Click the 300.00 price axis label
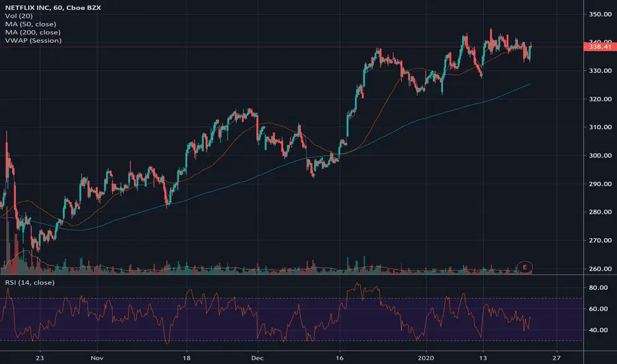Screen dimensions: 617x364 tap(600, 156)
